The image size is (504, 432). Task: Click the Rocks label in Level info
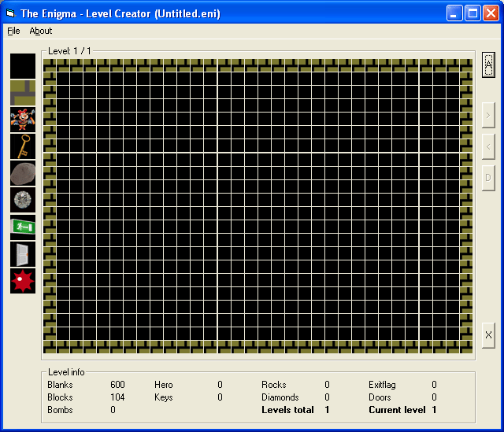click(273, 385)
